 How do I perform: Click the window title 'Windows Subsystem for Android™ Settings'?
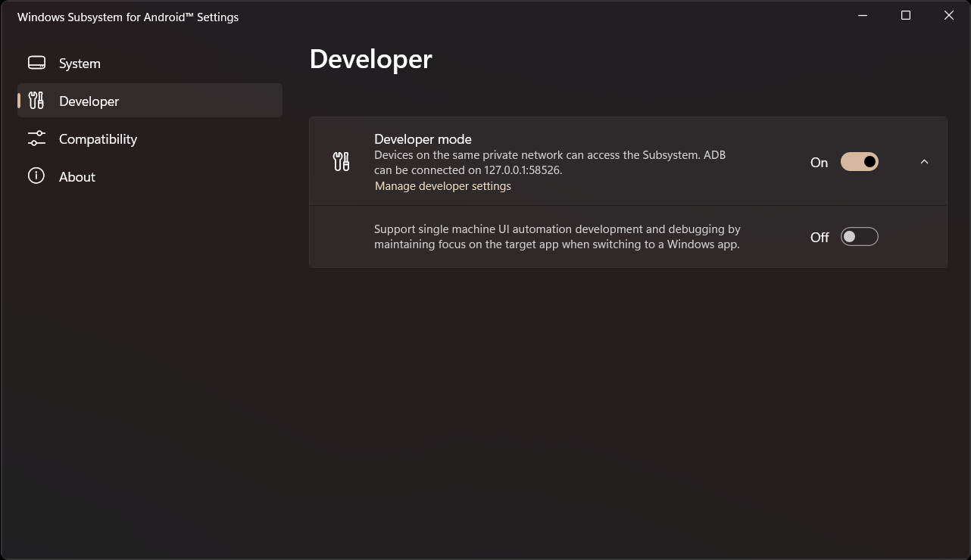[x=128, y=17]
